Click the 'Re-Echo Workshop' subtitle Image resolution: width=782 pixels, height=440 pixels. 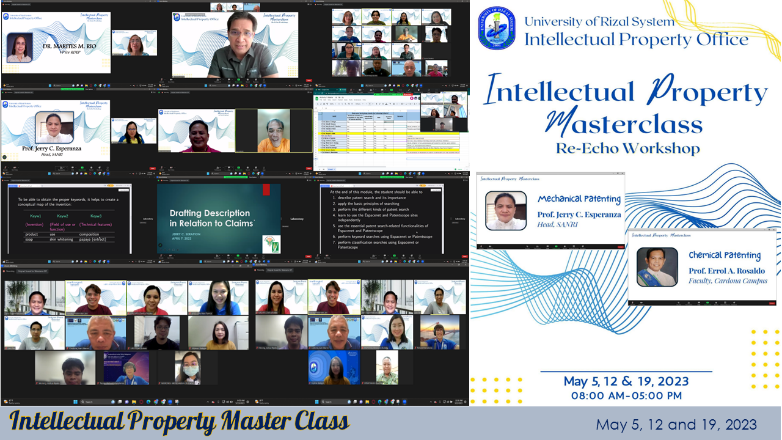tap(628, 148)
